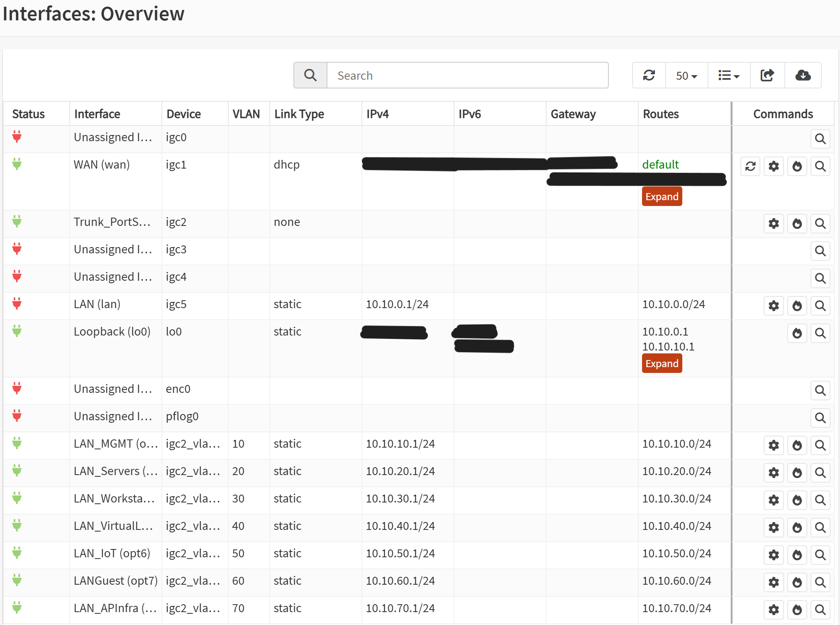Image resolution: width=840 pixels, height=625 pixels.
Task: Click green plug status for LANGuest (opt7)
Action: pyautogui.click(x=17, y=580)
